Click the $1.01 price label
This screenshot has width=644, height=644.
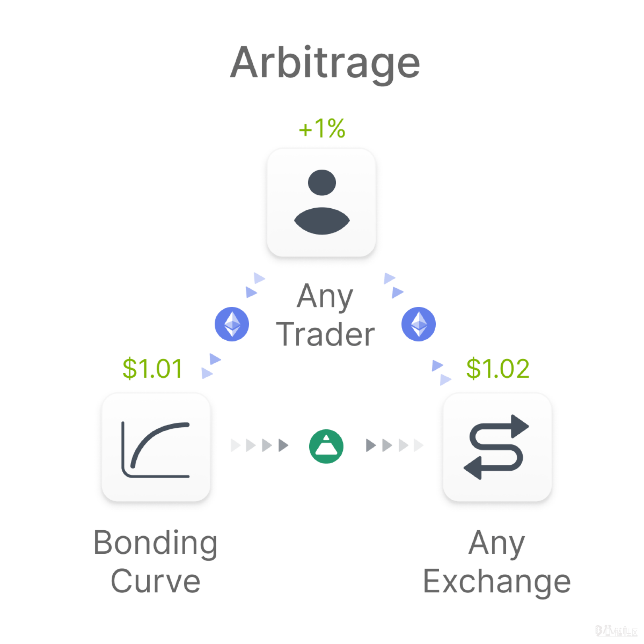(x=152, y=369)
